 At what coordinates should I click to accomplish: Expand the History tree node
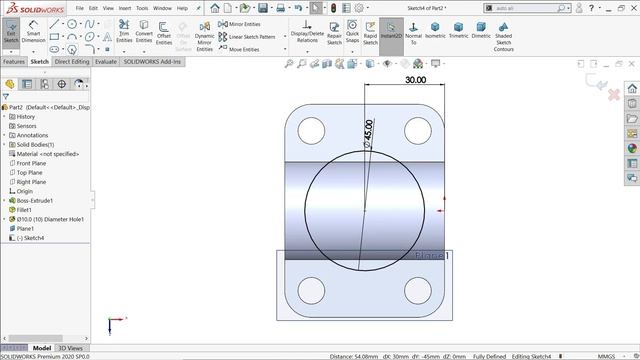click(x=4, y=117)
